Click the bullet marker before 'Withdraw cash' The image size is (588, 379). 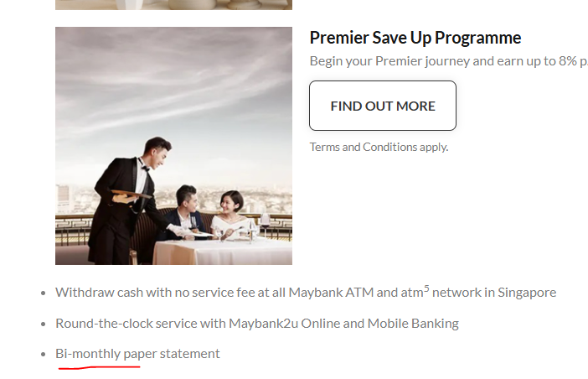point(43,293)
